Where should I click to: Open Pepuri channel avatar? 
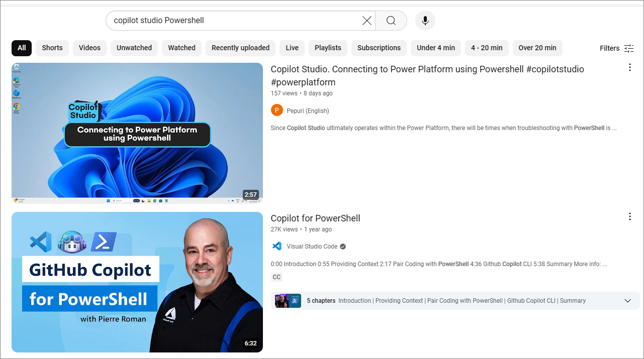277,110
